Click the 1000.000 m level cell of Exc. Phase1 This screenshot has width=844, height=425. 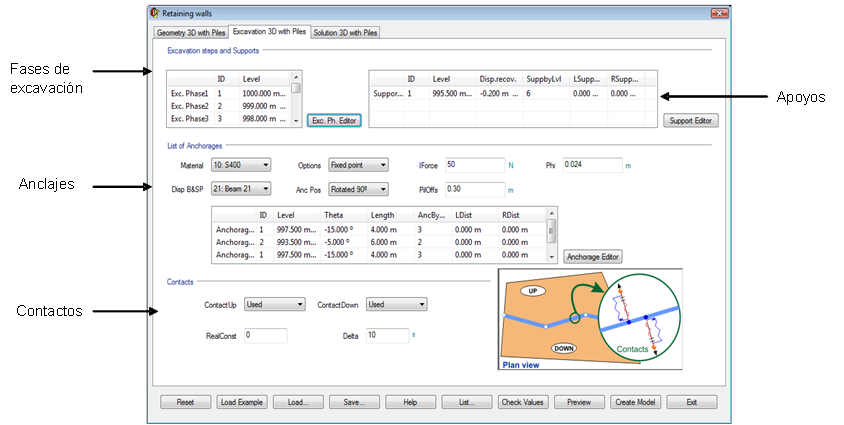(x=264, y=94)
